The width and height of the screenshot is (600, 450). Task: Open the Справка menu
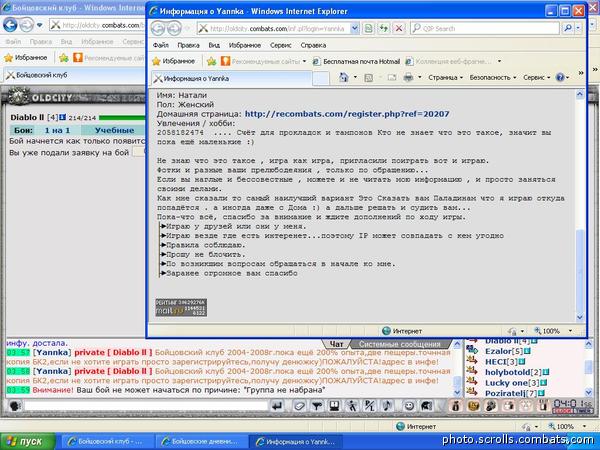pos(313,45)
